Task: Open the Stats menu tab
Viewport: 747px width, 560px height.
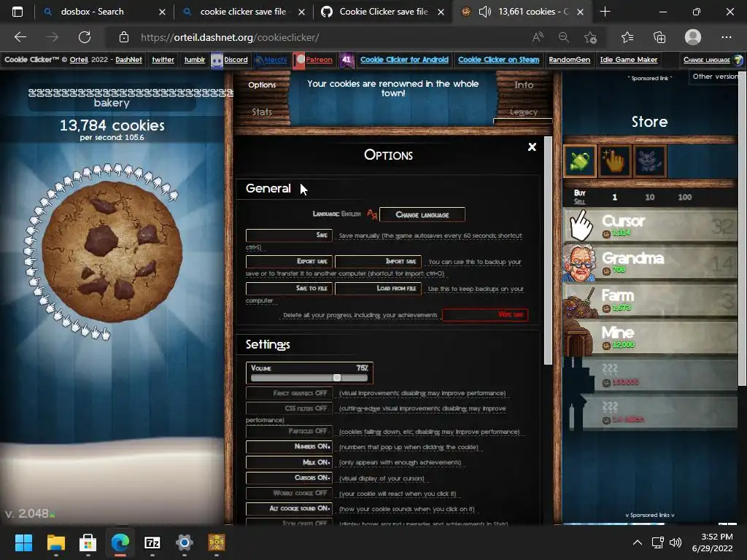Action: coord(262,112)
